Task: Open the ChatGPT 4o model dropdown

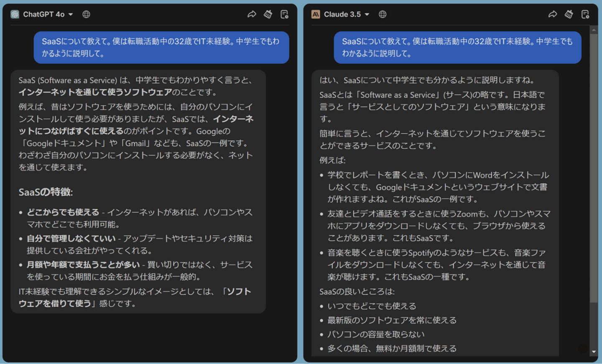Action: [x=48, y=14]
